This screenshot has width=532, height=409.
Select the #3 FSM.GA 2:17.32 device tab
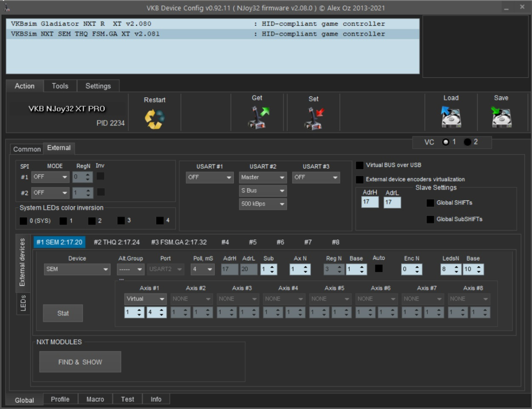(179, 242)
